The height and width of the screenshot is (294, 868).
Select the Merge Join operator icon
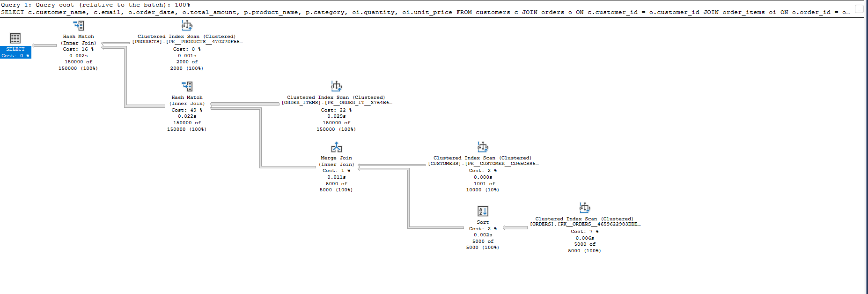(336, 147)
